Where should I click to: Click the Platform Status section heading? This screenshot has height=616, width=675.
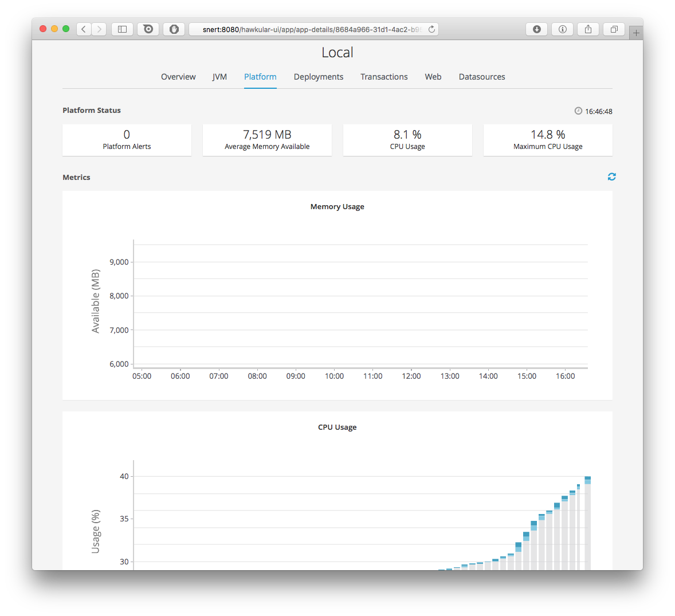tap(92, 110)
